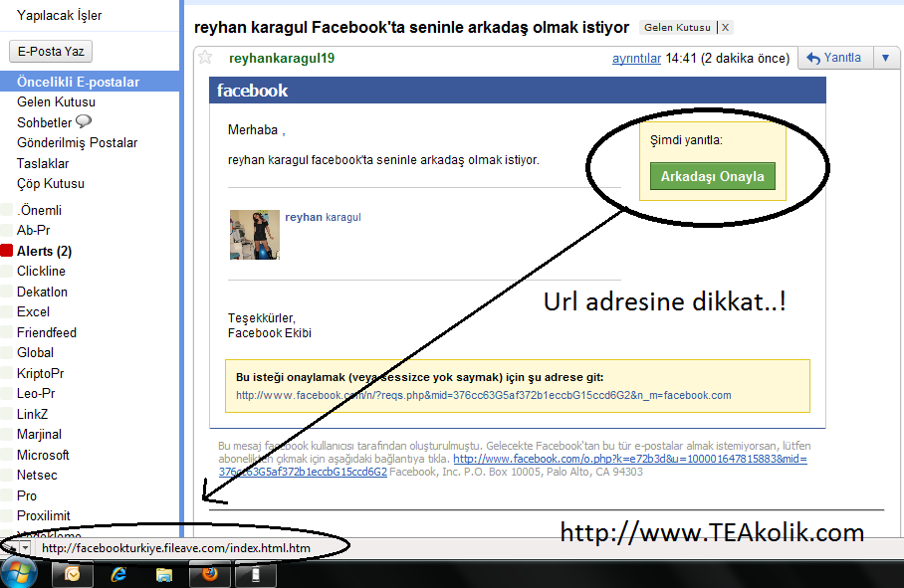Select the Ab-Pr label
The image size is (904, 588).
point(34,231)
